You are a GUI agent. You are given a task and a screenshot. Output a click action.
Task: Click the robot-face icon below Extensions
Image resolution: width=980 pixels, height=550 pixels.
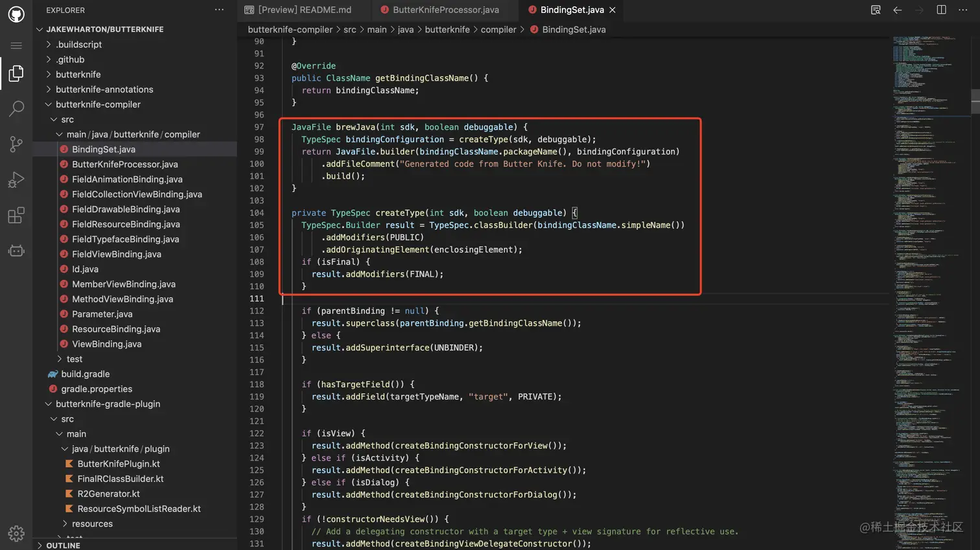point(16,251)
